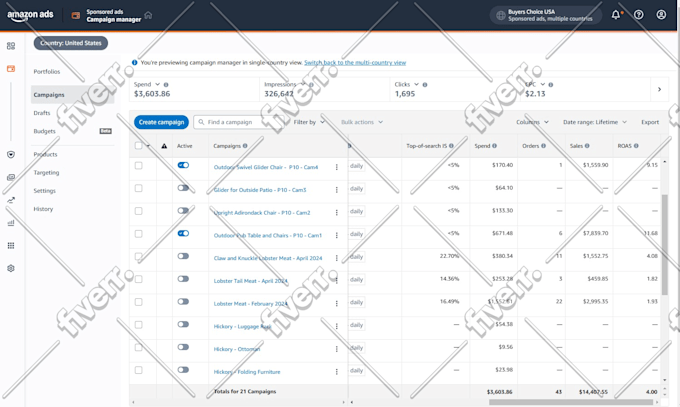The image size is (680, 407).
Task: Open the shield icon in left rail
Action: [11, 154]
